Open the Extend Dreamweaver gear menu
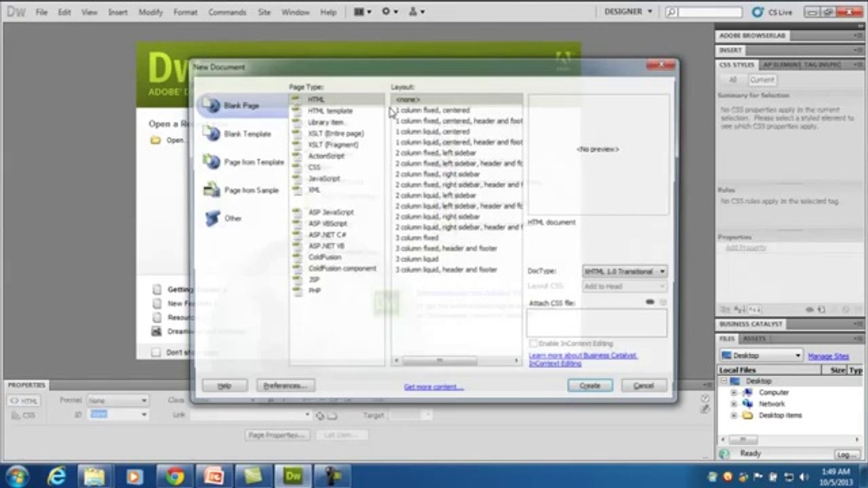 390,12
